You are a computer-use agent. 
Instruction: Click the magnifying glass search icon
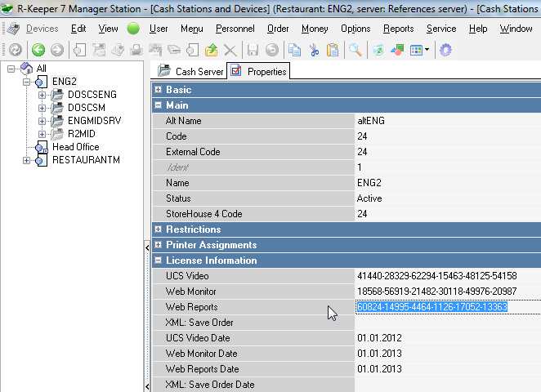[355, 50]
